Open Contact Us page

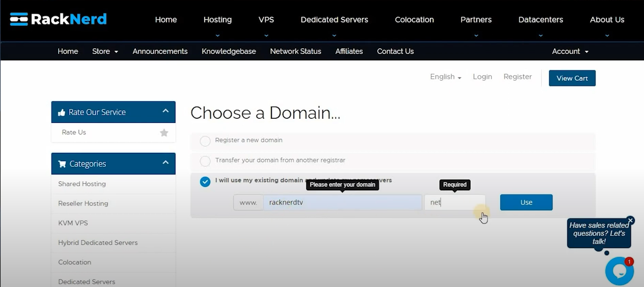point(395,51)
